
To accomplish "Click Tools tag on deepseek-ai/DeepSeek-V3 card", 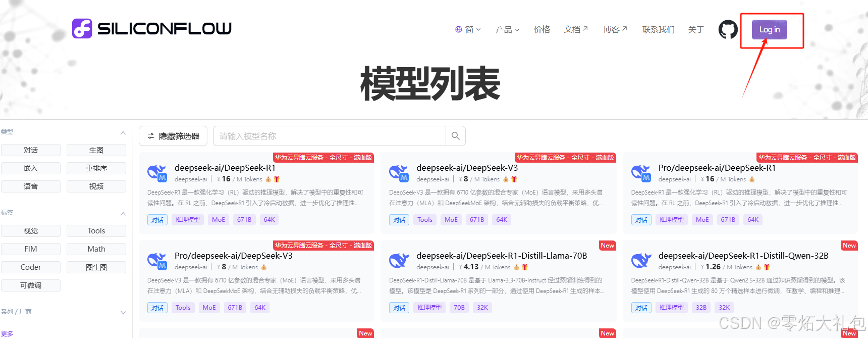I will [425, 220].
